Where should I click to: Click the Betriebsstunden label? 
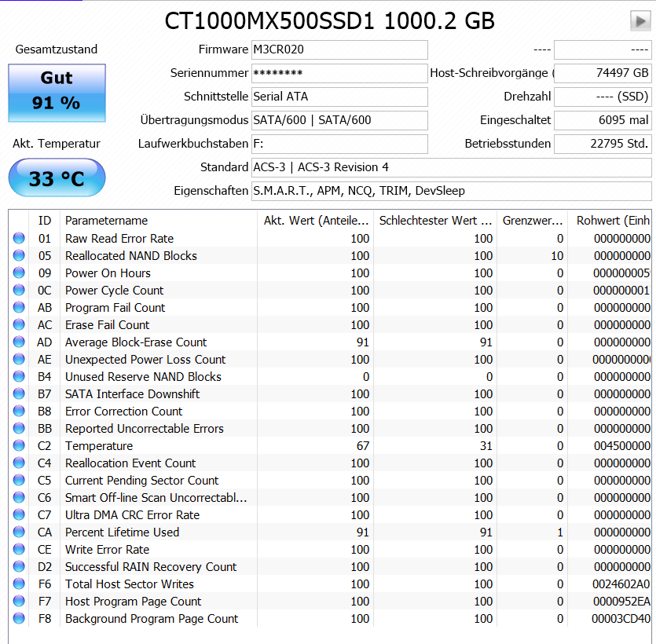pos(508,144)
